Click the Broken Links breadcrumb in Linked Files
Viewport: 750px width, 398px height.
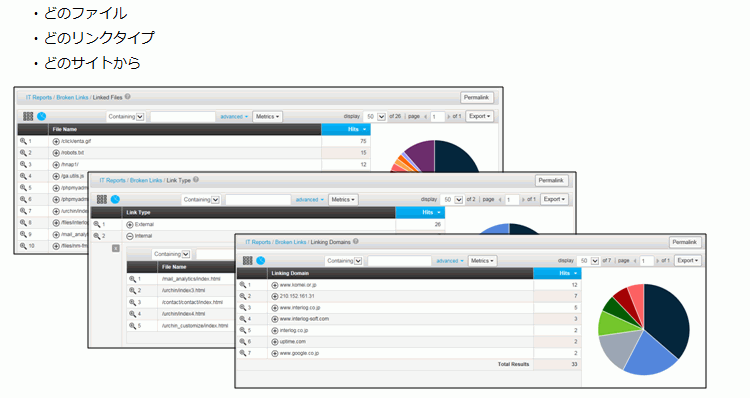tap(72, 98)
